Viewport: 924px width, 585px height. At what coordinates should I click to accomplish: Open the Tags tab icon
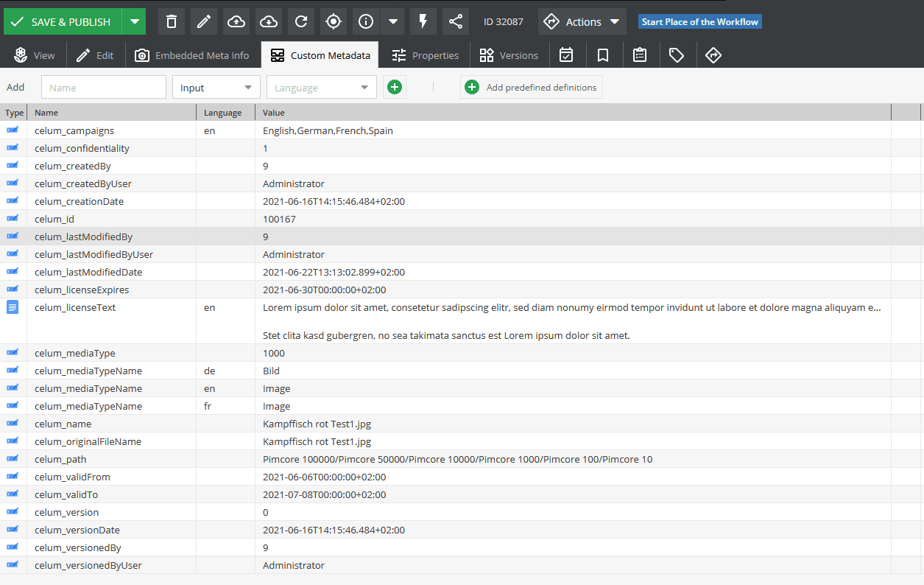click(677, 55)
